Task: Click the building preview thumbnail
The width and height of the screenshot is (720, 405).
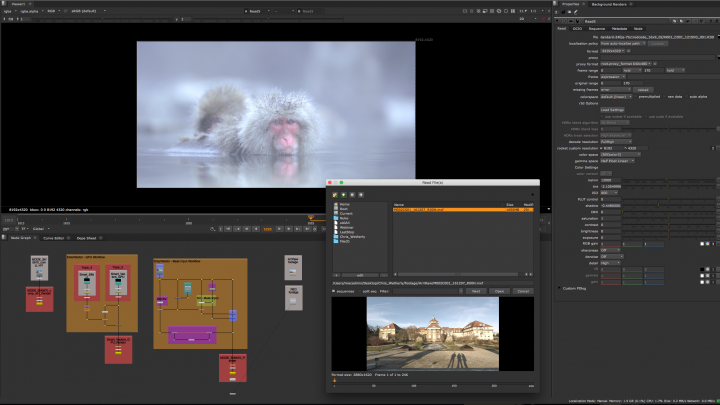Action: pyautogui.click(x=433, y=333)
